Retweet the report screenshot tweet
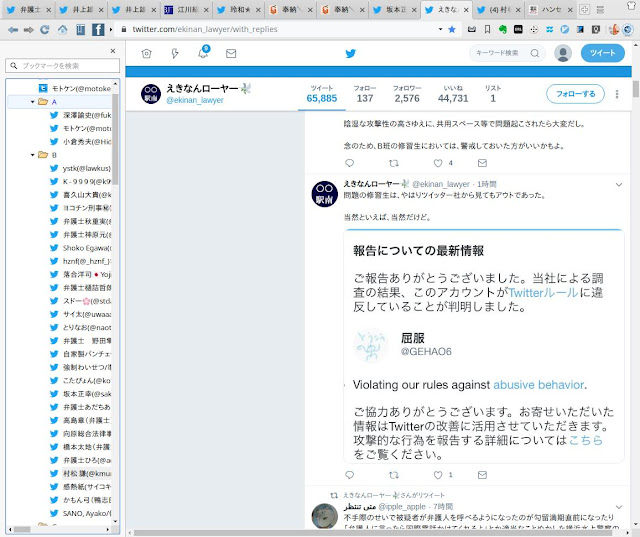Viewport: 640px width, 537px height. point(394,475)
